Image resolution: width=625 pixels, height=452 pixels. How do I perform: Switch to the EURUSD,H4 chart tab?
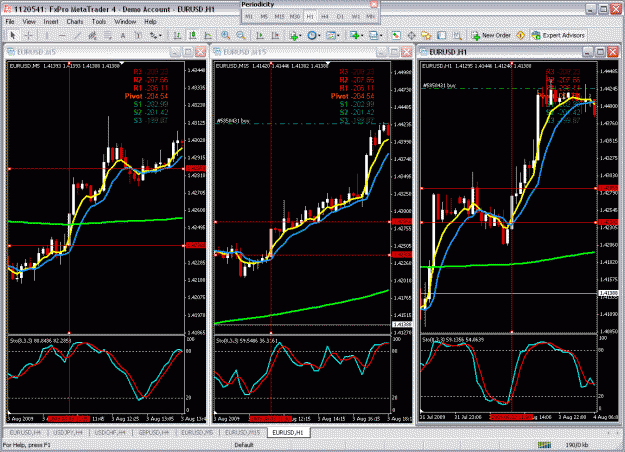(25, 432)
